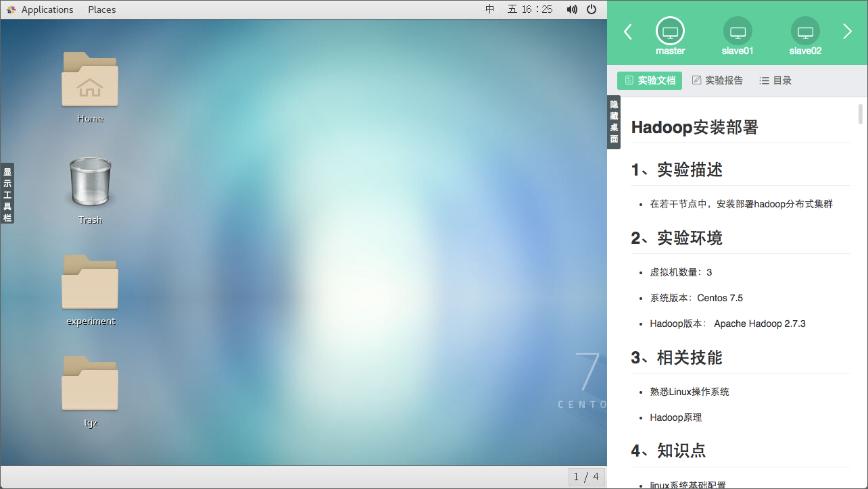Switch to the 目录 tab
Viewport: 868px width, 489px height.
coord(775,80)
